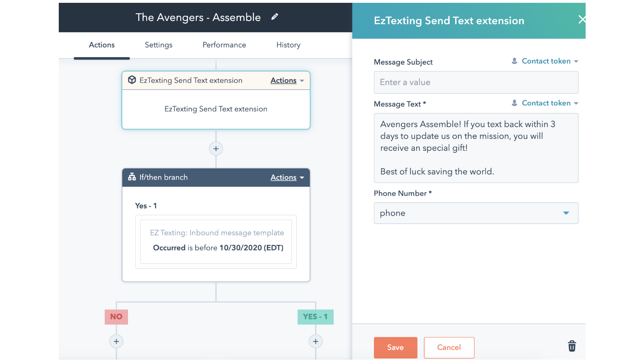Click the pencil icon to rename the workflow
This screenshot has width=644, height=362.
point(275,17)
